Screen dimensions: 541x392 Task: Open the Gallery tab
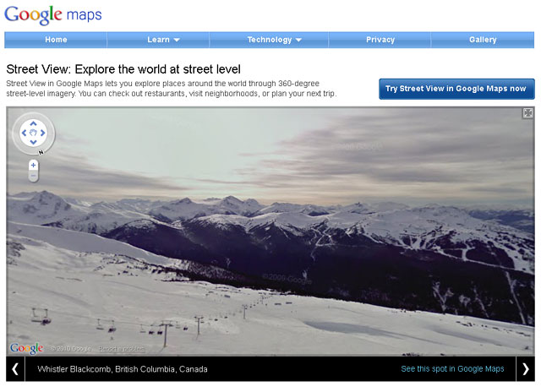click(x=483, y=40)
